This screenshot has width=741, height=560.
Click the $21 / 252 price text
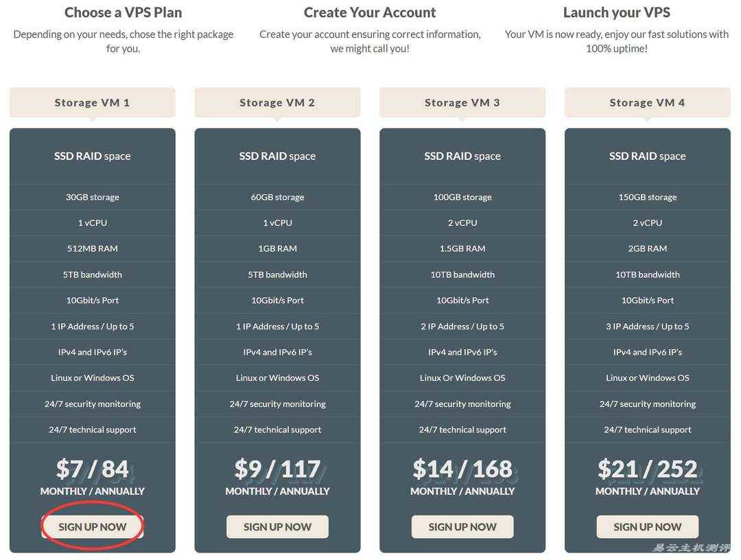point(647,469)
